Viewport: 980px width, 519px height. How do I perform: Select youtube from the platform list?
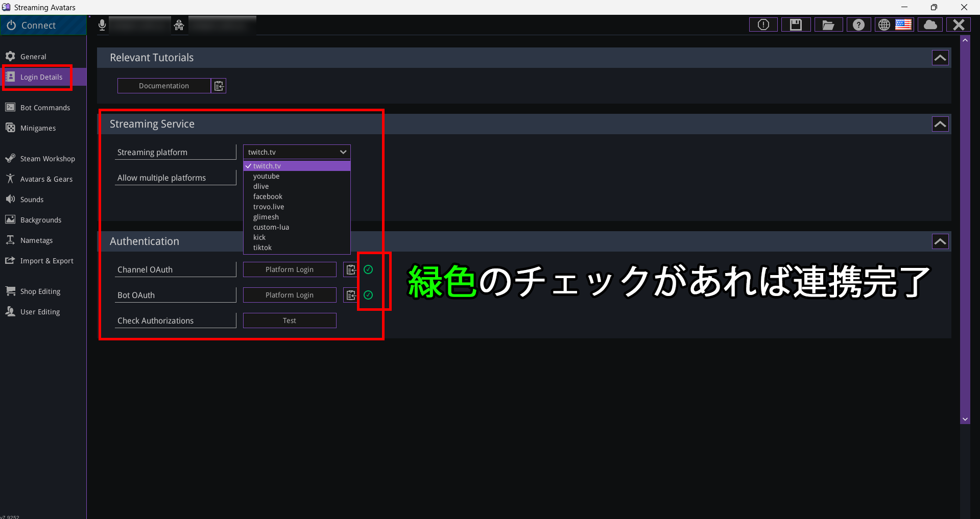266,176
